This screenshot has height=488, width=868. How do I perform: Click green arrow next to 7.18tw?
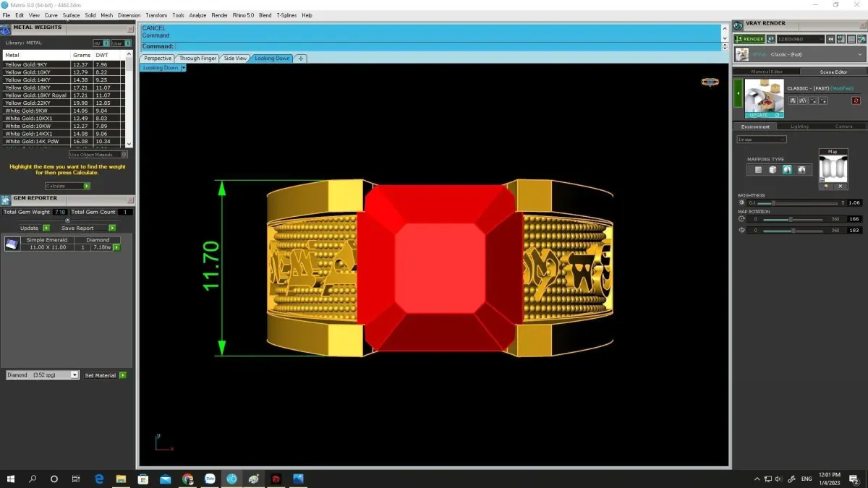(x=116, y=247)
